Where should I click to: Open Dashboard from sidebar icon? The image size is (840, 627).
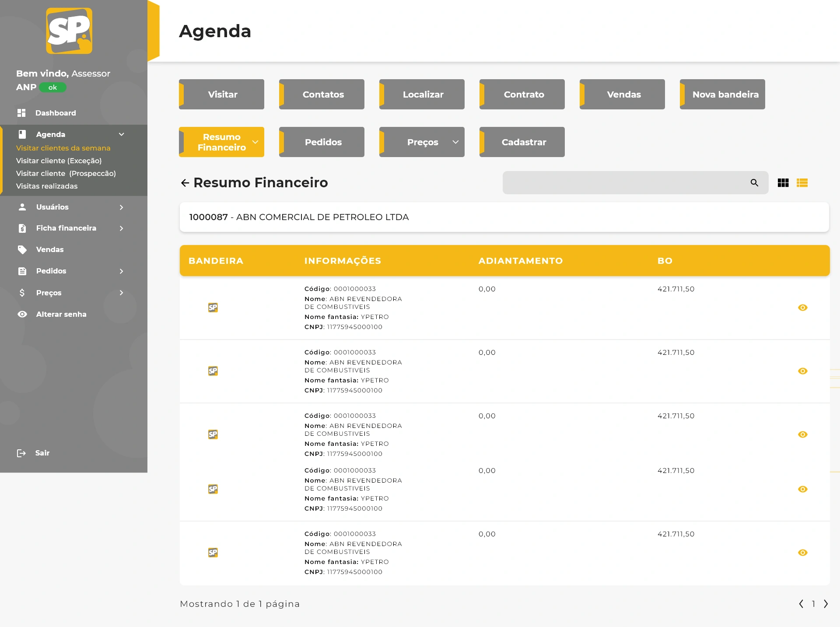(x=21, y=113)
